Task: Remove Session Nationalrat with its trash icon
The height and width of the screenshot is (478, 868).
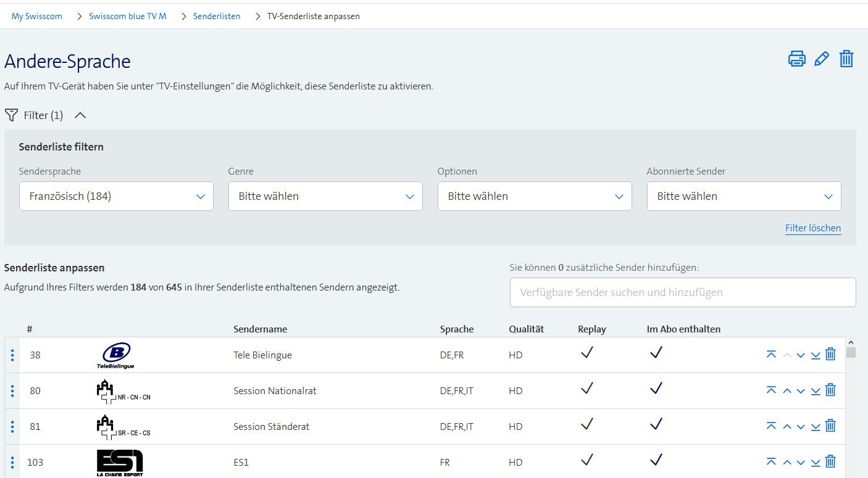Action: tap(830, 390)
